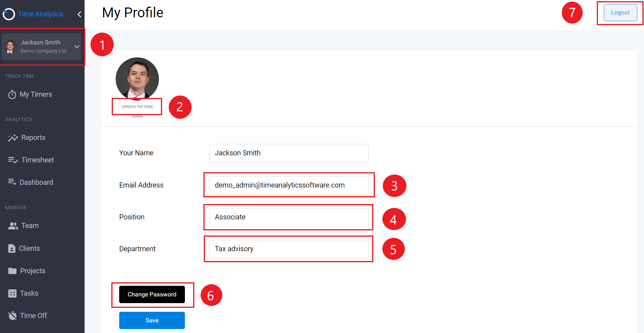Image resolution: width=644 pixels, height=333 pixels.
Task: Click the blue Save button
Action: (x=152, y=320)
